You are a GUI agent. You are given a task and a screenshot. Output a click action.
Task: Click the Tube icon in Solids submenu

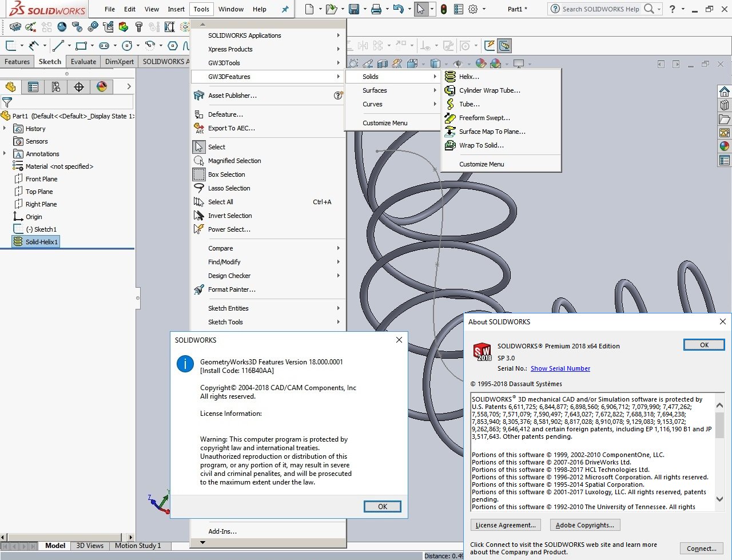(450, 104)
